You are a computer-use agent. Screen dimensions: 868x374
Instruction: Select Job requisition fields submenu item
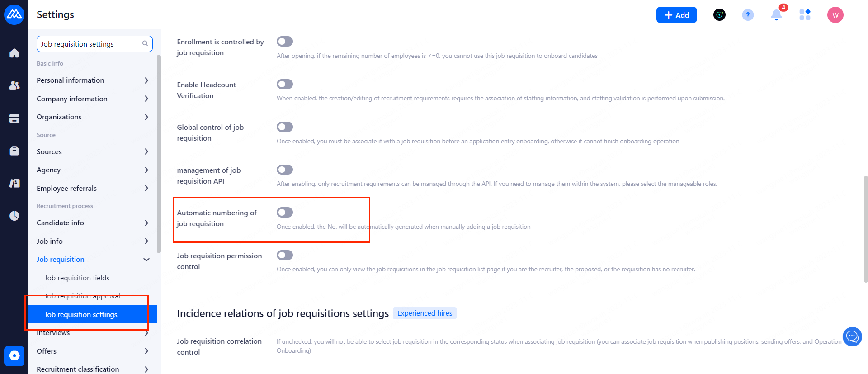77,278
